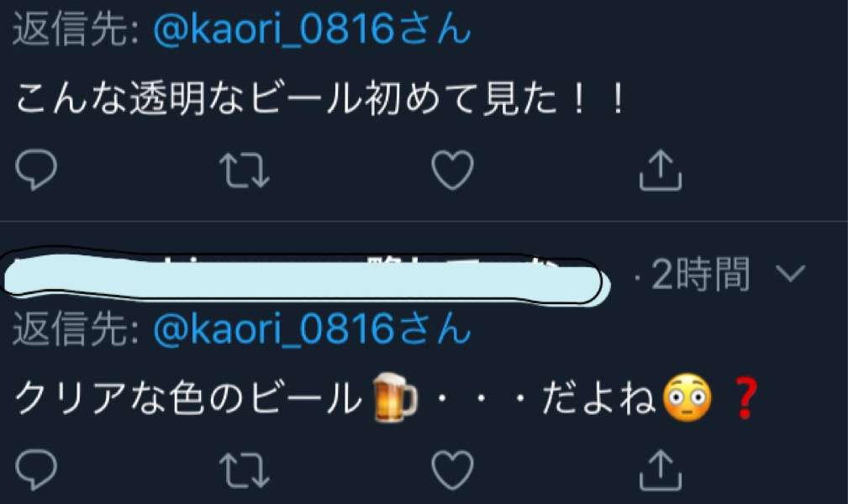Viewport: 848px width, 504px height.
Task: Tap the red question mark emoji
Action: point(747,399)
